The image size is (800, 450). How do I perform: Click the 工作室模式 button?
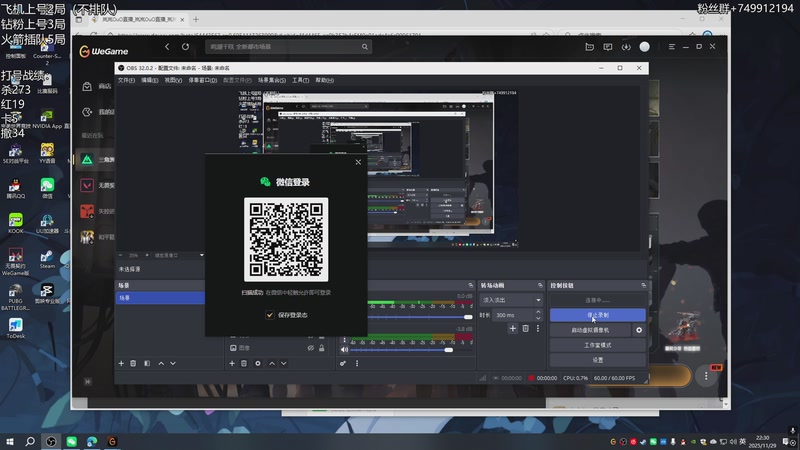click(597, 345)
